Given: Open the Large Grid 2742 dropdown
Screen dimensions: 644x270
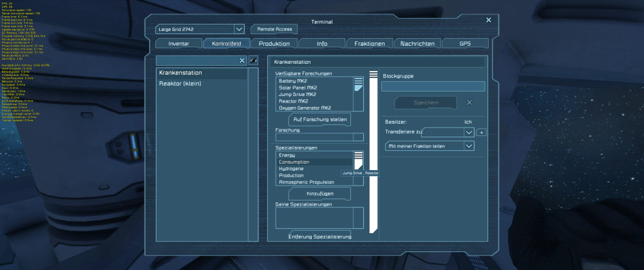Looking at the screenshot, I should 239,29.
